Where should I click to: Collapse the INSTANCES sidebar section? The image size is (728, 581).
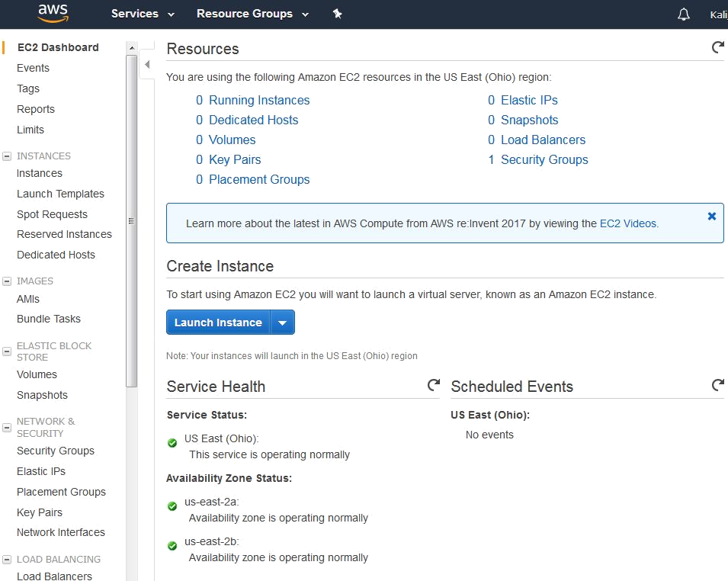(x=7, y=156)
